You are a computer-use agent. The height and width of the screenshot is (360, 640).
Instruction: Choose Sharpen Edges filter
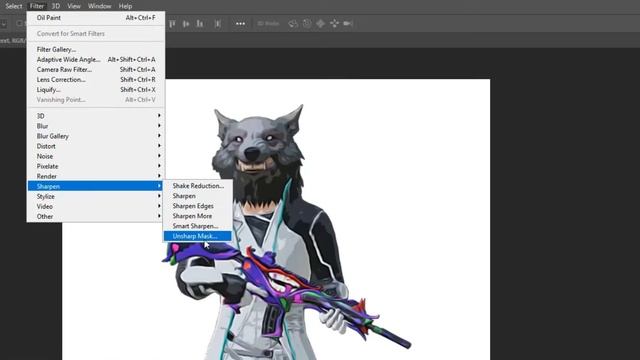pyautogui.click(x=198, y=206)
